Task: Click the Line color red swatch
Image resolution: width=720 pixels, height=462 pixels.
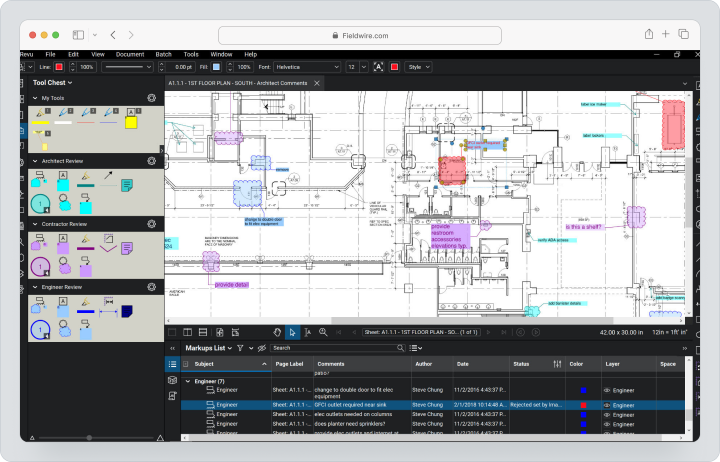Action: [59, 67]
